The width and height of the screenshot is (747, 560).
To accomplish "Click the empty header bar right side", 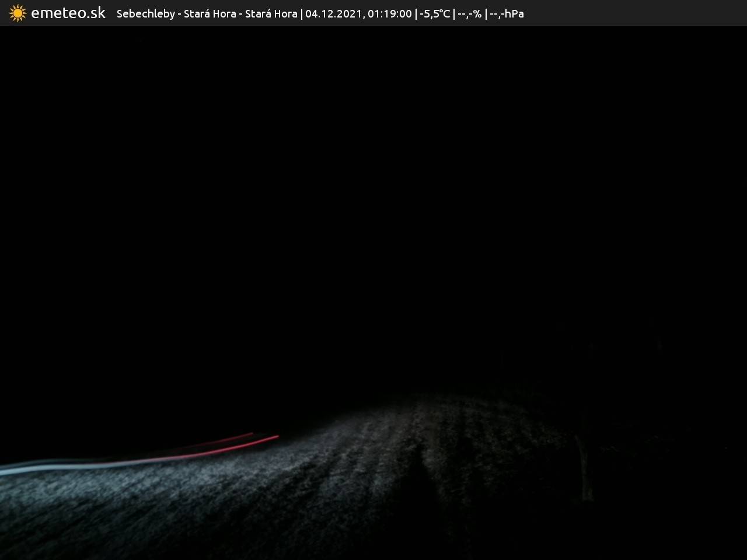I will [636, 13].
